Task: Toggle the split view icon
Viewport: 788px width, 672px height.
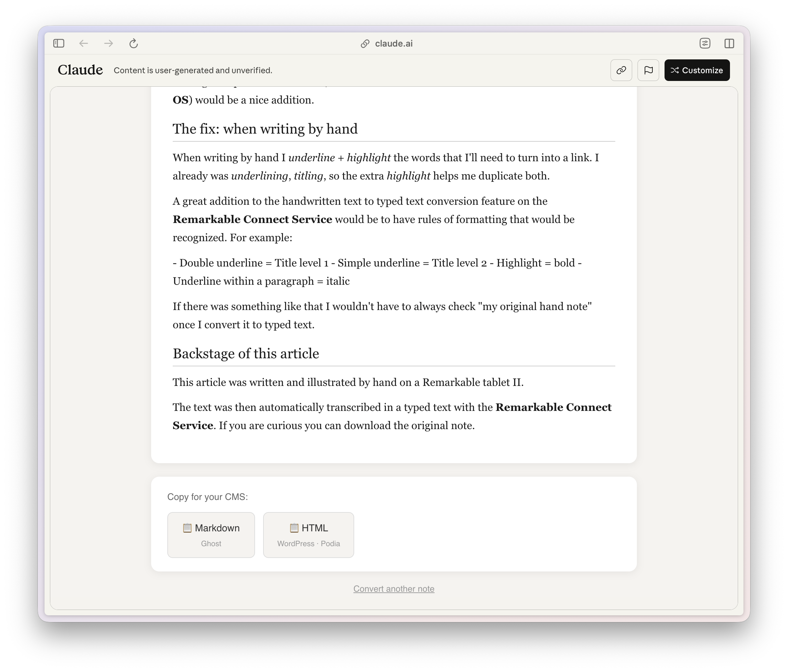Action: pos(729,44)
